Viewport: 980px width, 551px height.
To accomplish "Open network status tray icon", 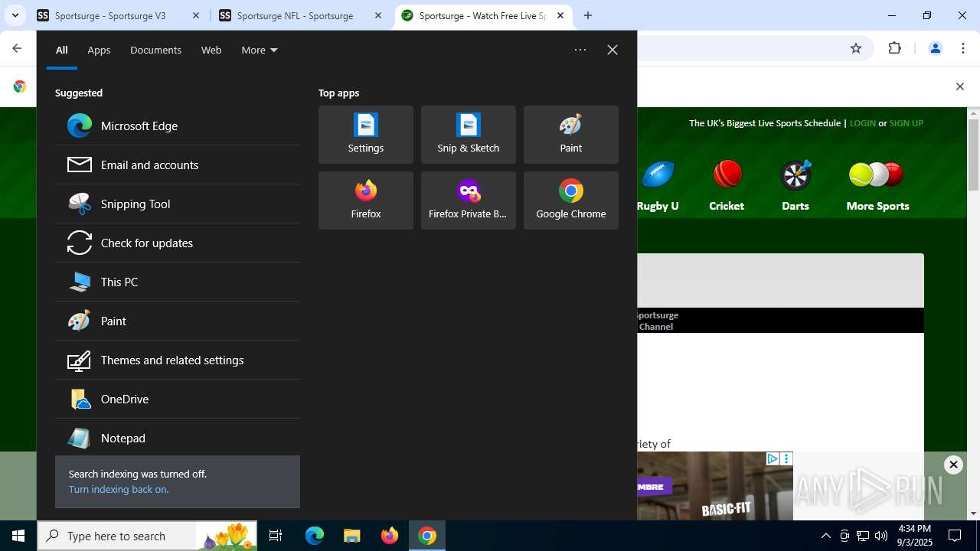I will click(863, 536).
